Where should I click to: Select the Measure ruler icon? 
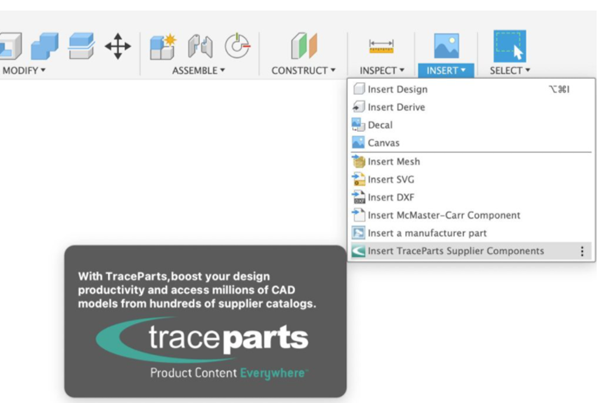click(381, 46)
